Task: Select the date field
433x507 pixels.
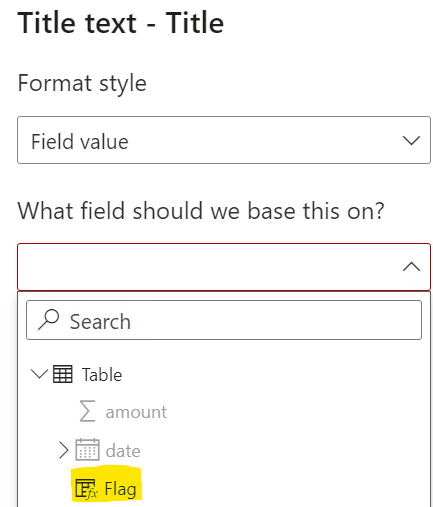Action: [x=123, y=451]
